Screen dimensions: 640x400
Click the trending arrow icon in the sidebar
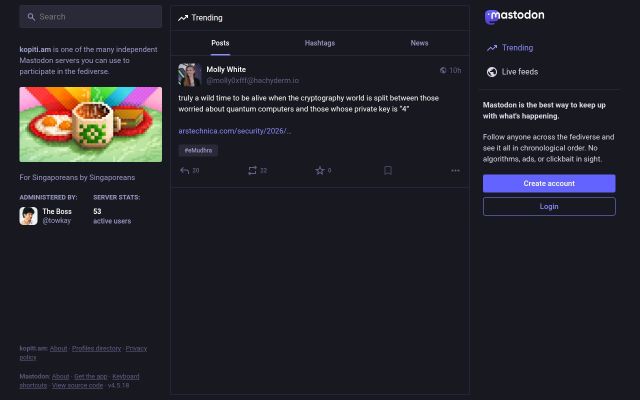492,48
